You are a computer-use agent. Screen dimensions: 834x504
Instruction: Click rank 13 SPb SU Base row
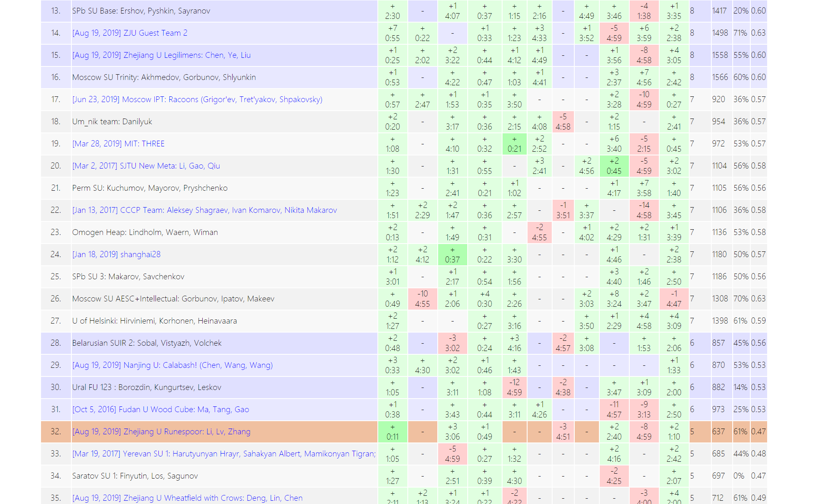(x=141, y=11)
